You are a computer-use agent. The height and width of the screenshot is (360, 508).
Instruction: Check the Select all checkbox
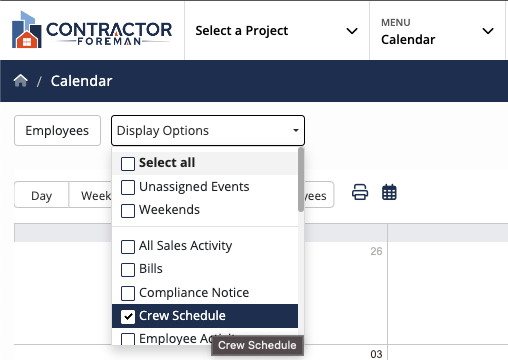tap(128, 164)
